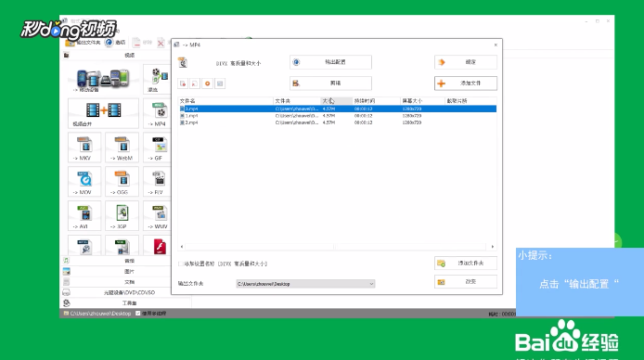Click the 改变 output folder button
644x360 pixels.
click(x=466, y=282)
